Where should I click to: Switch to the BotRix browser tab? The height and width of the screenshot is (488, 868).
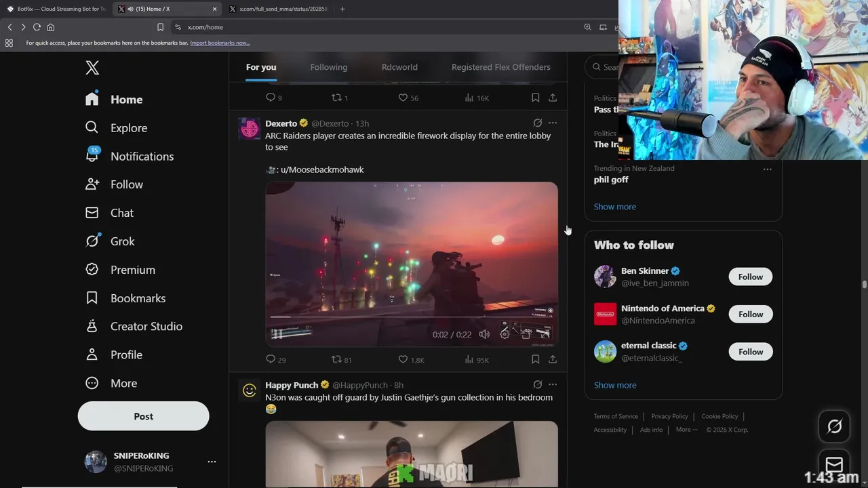tap(56, 9)
